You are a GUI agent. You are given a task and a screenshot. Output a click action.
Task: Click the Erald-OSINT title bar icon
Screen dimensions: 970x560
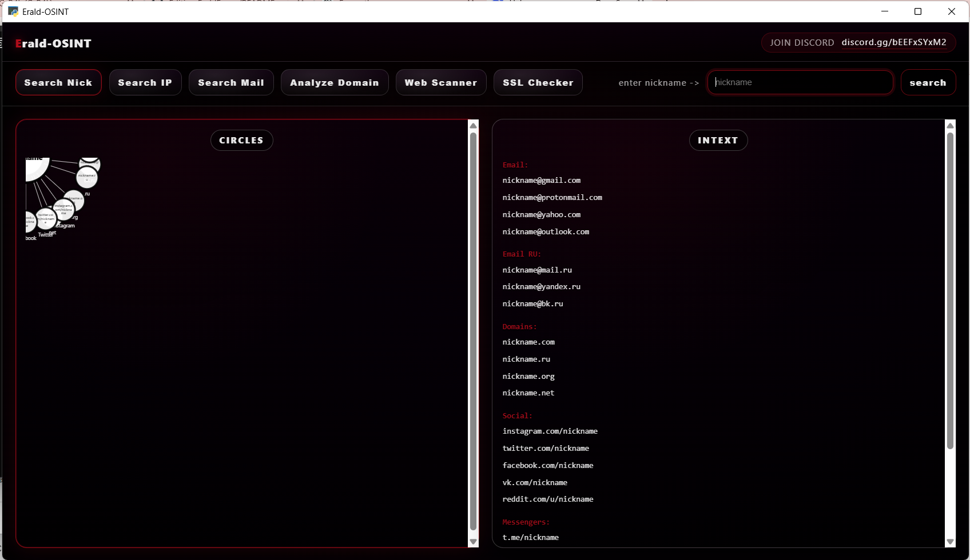click(13, 11)
